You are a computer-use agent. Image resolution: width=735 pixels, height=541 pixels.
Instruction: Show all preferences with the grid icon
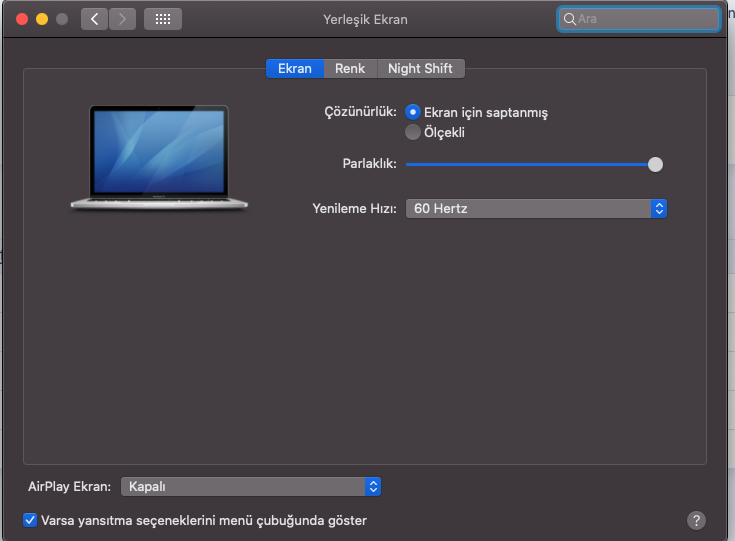coord(163,19)
